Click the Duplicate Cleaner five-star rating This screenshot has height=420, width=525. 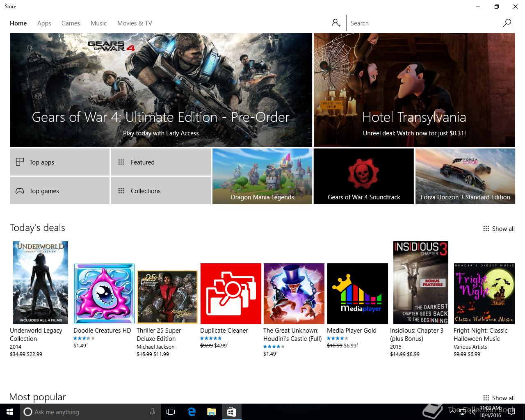tap(211, 338)
